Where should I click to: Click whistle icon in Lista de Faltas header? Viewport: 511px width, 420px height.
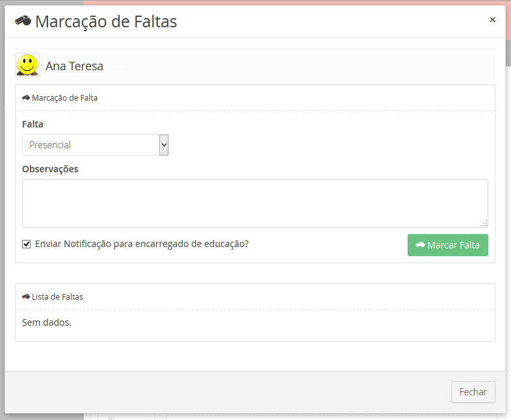[26, 297]
